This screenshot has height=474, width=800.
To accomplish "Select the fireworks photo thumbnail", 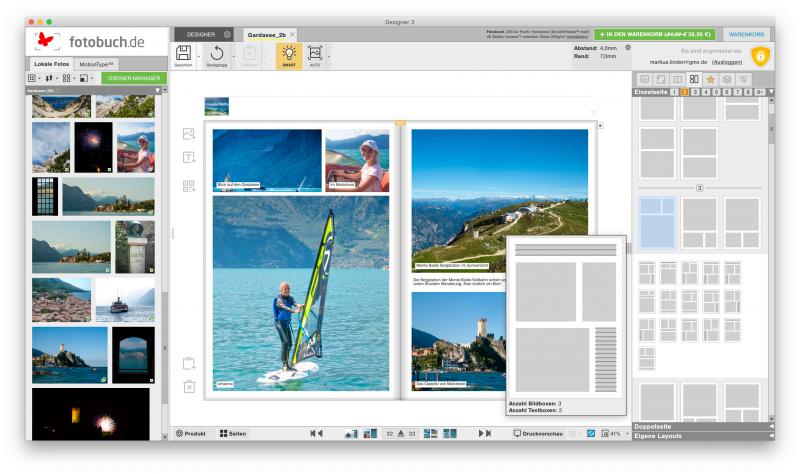I will pos(94,146).
